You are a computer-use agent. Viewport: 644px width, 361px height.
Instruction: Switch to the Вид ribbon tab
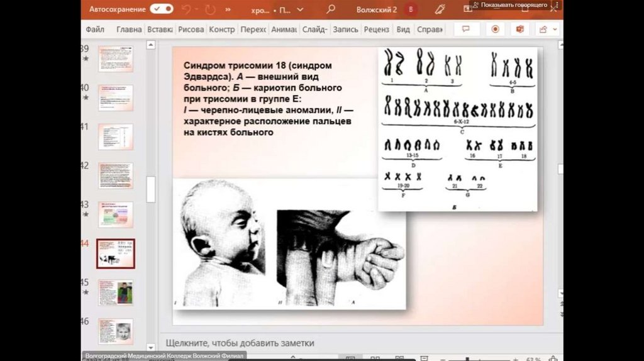(x=403, y=30)
